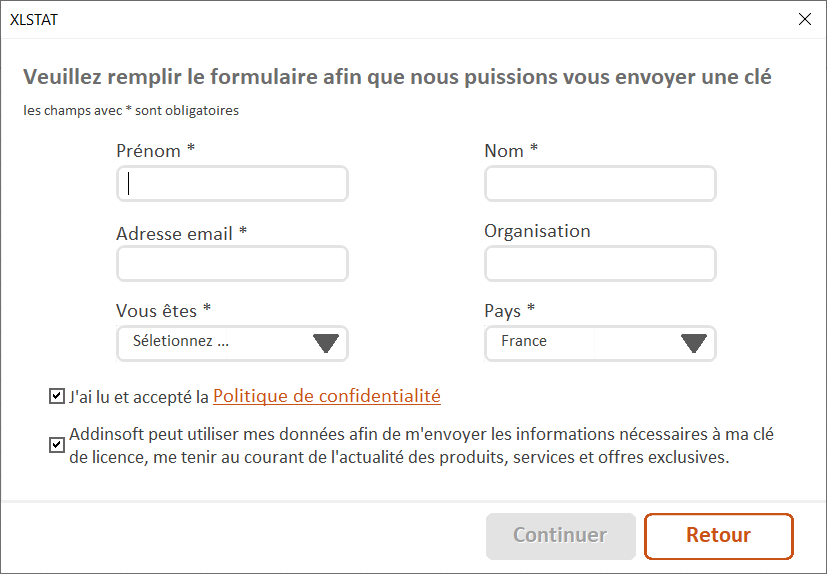Select the Adresse email input box
The height and width of the screenshot is (574, 827).
click(x=232, y=264)
